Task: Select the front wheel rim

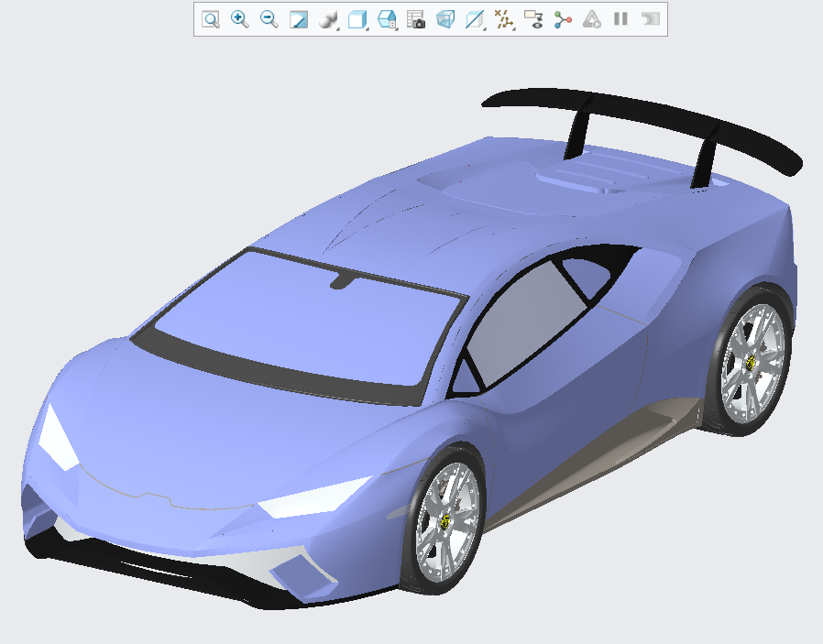Action: (448, 520)
